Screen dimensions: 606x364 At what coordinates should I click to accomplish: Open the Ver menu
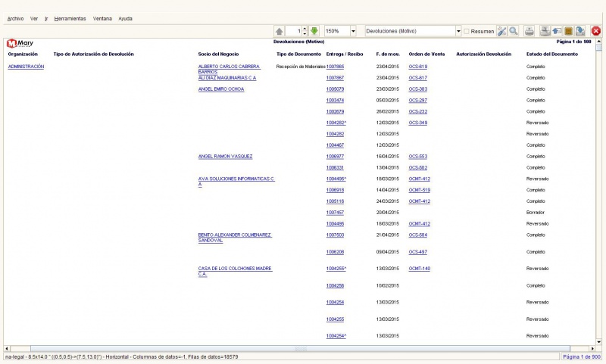[34, 18]
